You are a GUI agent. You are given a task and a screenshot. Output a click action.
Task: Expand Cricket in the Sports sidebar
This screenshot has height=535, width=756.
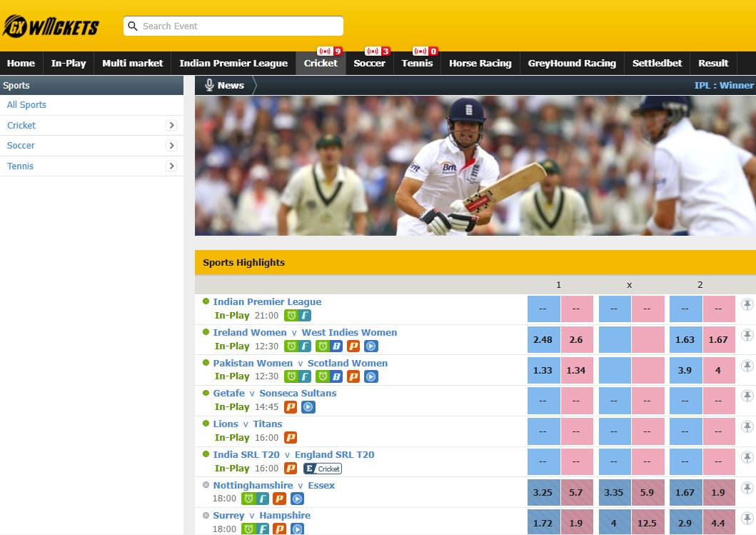(171, 125)
